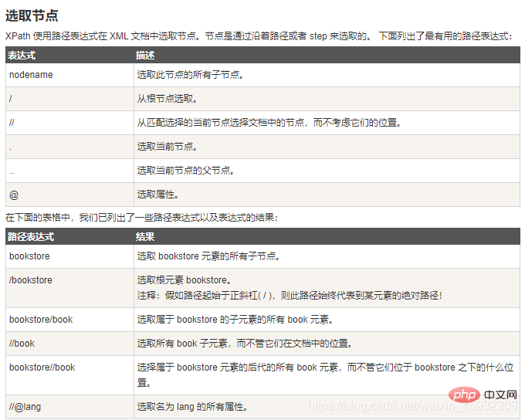Click result 选取根元素 bookstore
Image resolution: width=525 pixels, height=420 pixels.
click(x=185, y=280)
